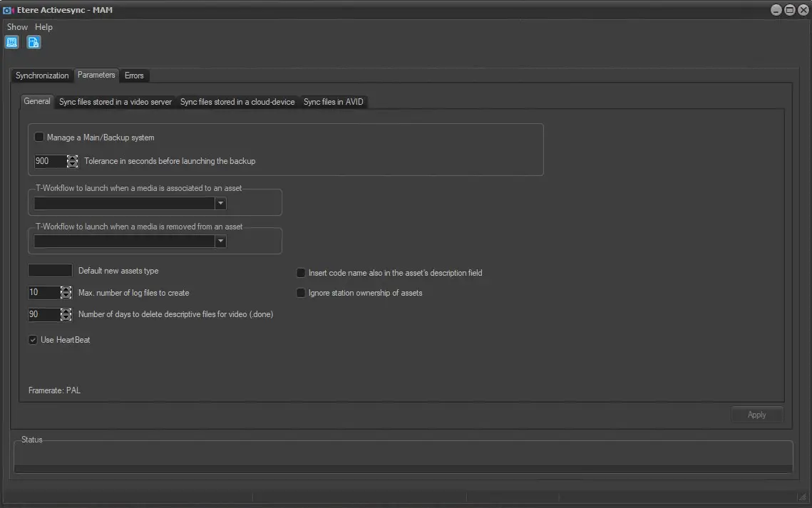Click the Etere app icon in title bar
This screenshot has width=812, height=508.
point(9,10)
